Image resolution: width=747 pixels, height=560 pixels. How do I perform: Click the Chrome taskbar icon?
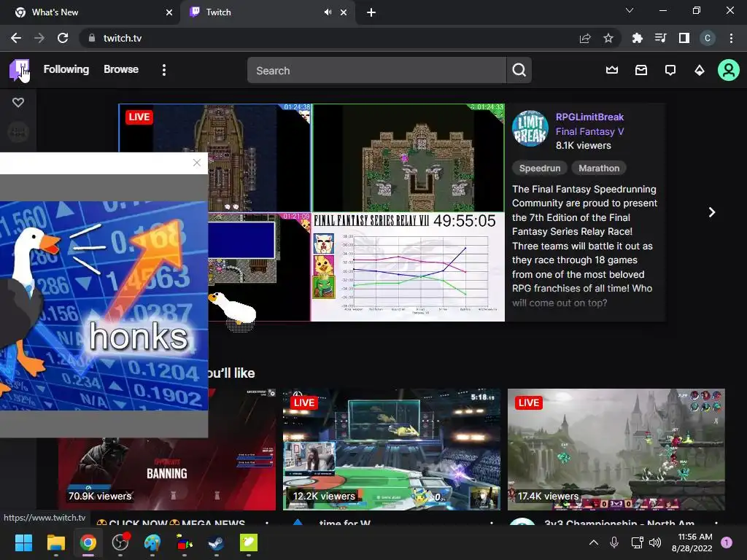click(x=88, y=542)
